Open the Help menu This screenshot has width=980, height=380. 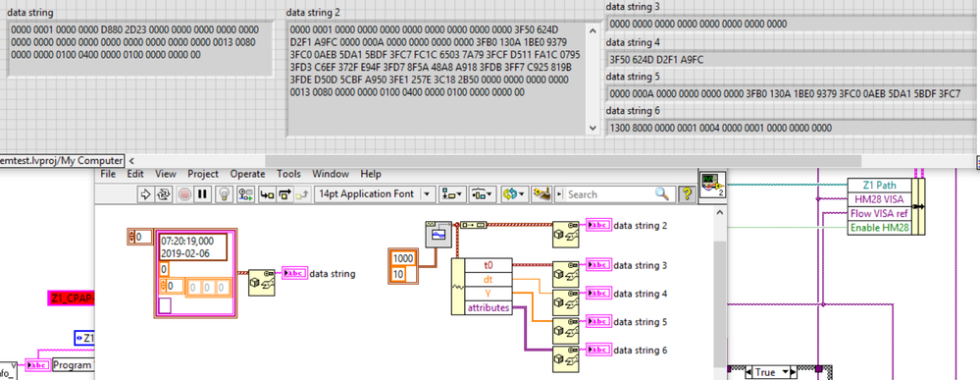point(371,174)
